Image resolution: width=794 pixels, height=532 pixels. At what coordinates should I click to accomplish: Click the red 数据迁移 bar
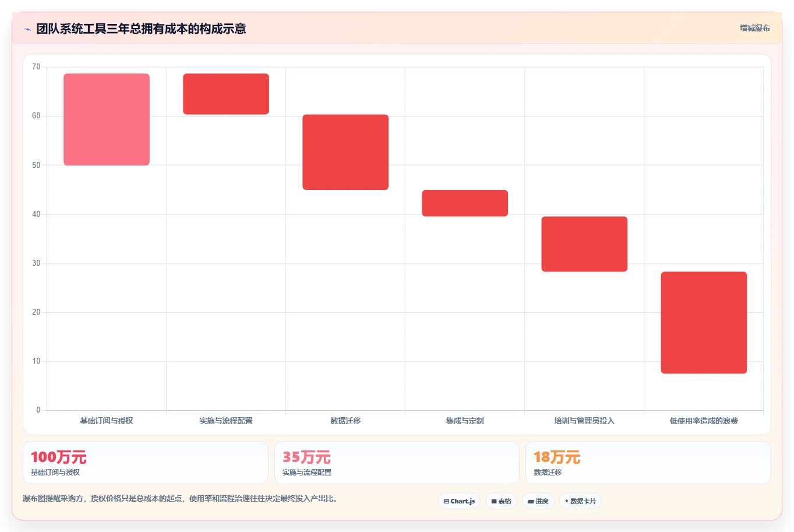point(345,152)
